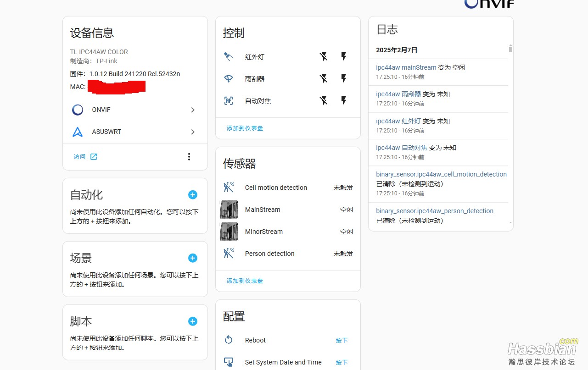Viewport: 588px width, 370px height.
Task: Select the TL-IPC44AW-COLOR model text
Action: 99,52
